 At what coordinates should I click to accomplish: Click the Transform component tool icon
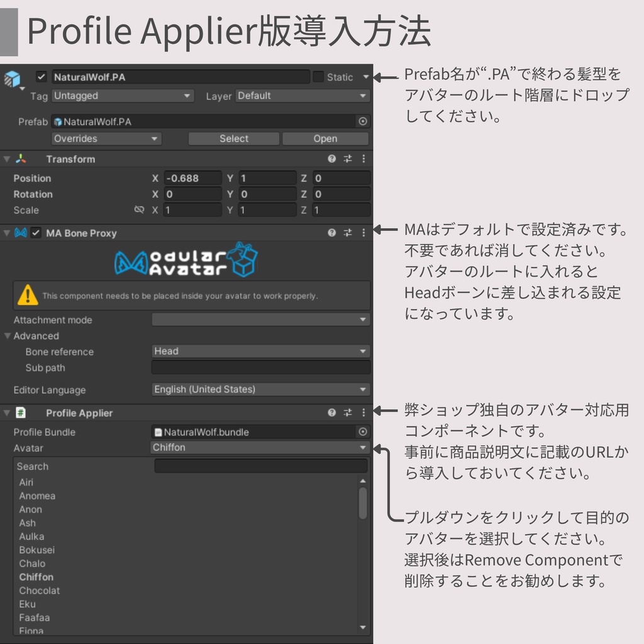coord(349,158)
